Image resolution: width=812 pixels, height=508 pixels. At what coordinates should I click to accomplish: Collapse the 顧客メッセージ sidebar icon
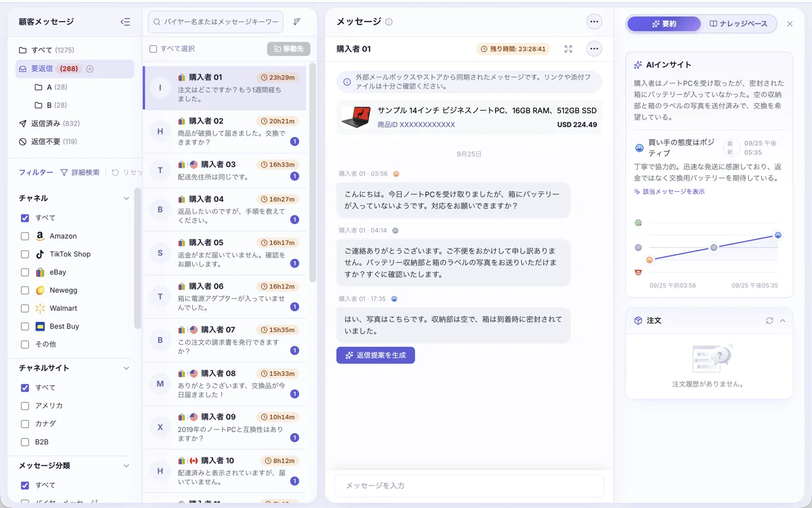click(125, 22)
